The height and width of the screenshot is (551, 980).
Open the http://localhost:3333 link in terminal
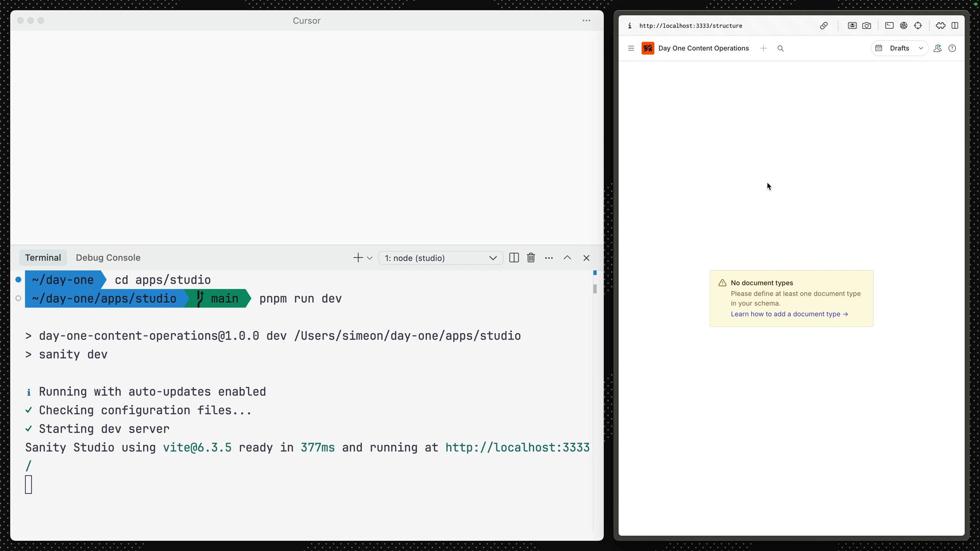click(517, 448)
